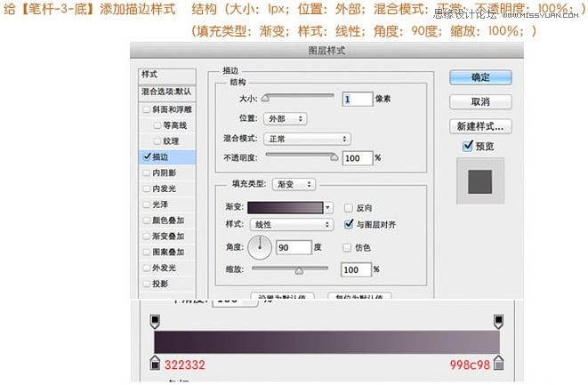
Task: Enable the 投影 checkbox
Action: tap(146, 284)
